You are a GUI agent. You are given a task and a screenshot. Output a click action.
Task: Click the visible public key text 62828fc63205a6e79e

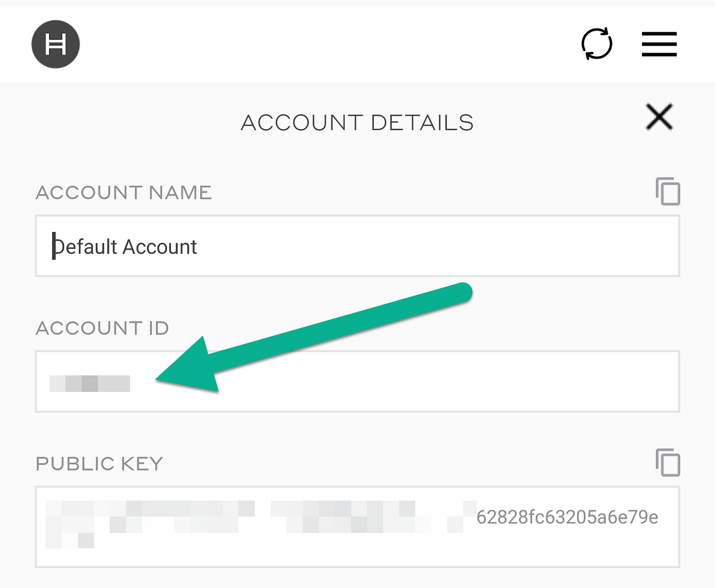point(568,517)
